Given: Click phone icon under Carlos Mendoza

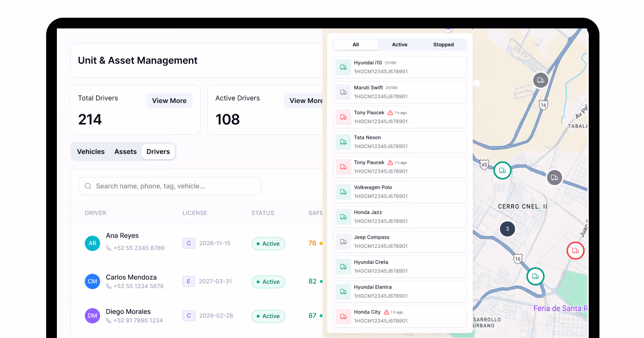Looking at the screenshot, I should 109,286.
